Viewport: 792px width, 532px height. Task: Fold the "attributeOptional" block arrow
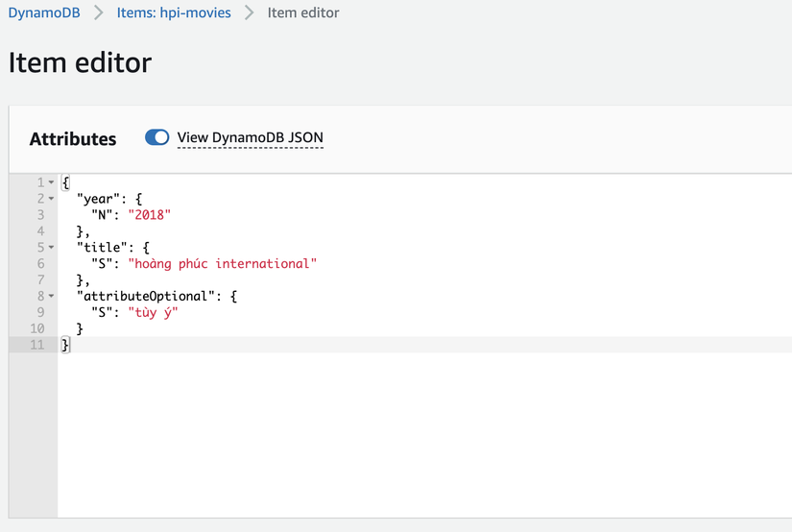[x=51, y=296]
